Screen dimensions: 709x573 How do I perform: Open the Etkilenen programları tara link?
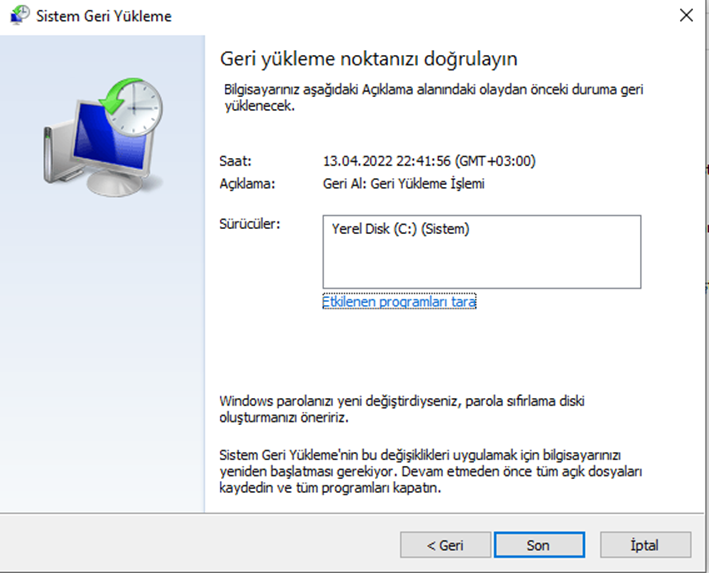[x=399, y=301]
